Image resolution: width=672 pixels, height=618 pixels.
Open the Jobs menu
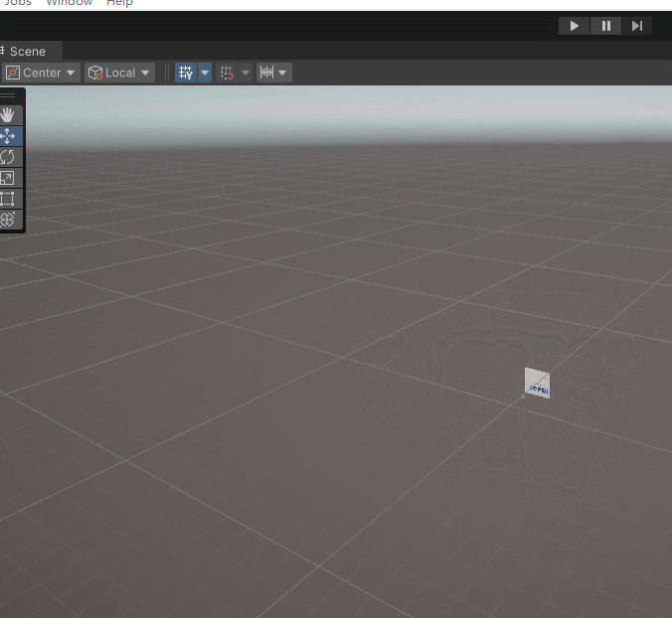click(17, 3)
